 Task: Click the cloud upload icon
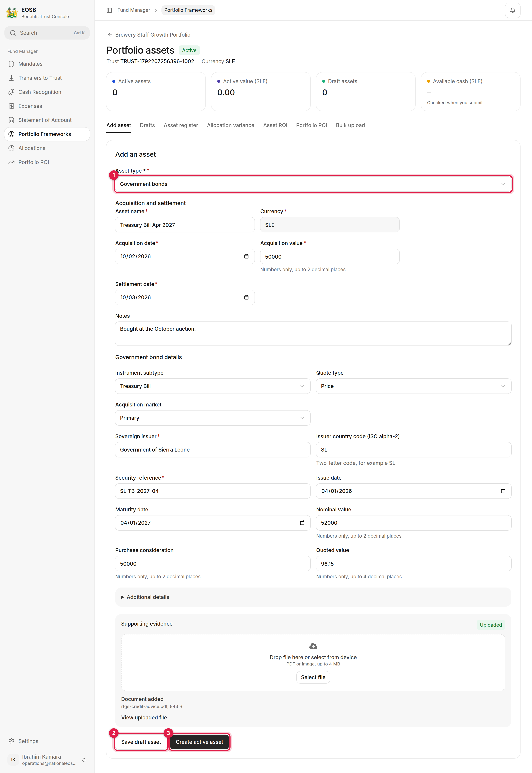pyautogui.click(x=313, y=646)
